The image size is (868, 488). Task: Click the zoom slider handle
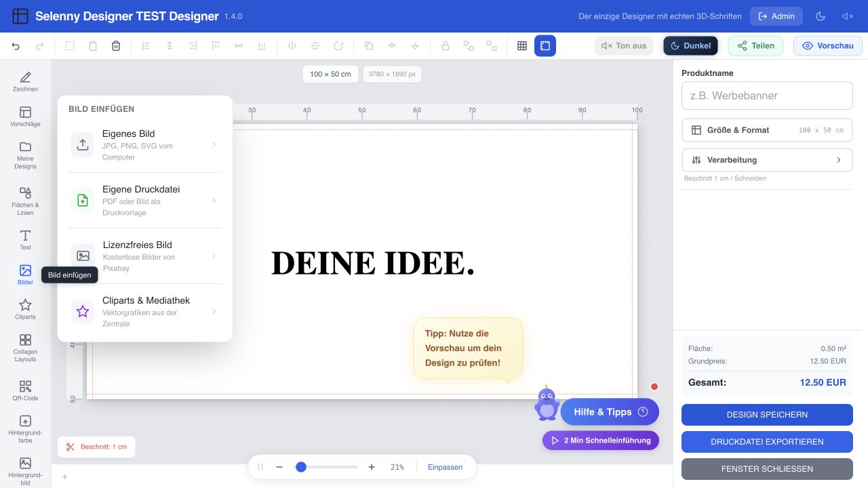pyautogui.click(x=301, y=467)
